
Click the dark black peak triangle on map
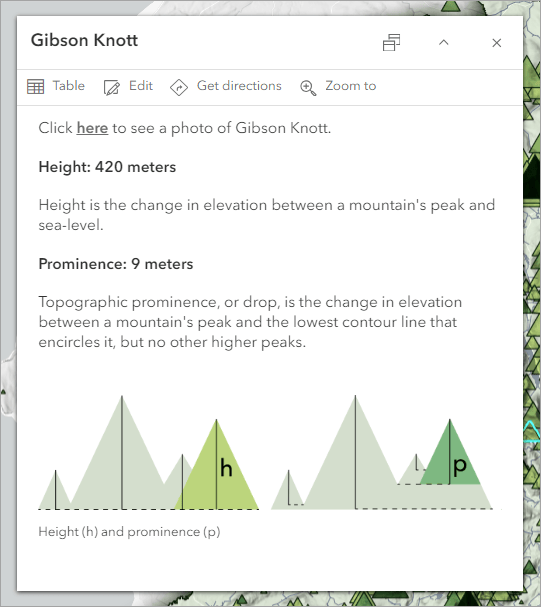(532, 178)
